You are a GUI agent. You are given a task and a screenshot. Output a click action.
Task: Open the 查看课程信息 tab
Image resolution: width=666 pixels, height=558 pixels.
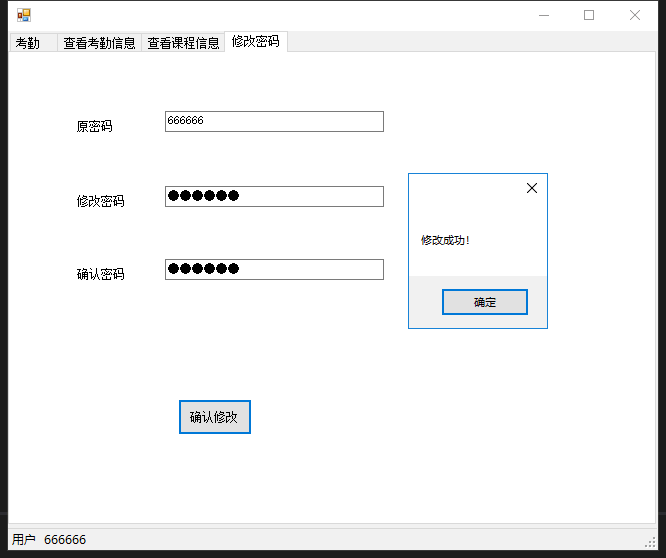[183, 42]
